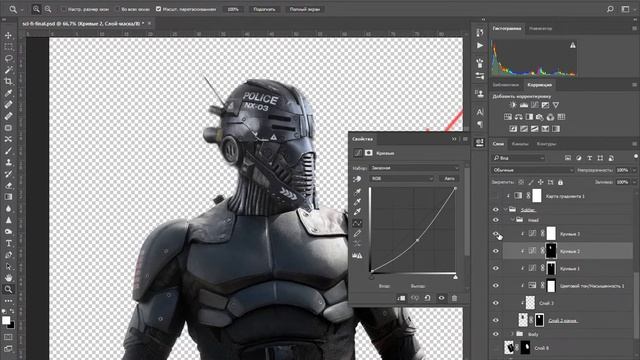Click the 100% zoom button
The height and width of the screenshot is (360, 640).
tap(233, 9)
